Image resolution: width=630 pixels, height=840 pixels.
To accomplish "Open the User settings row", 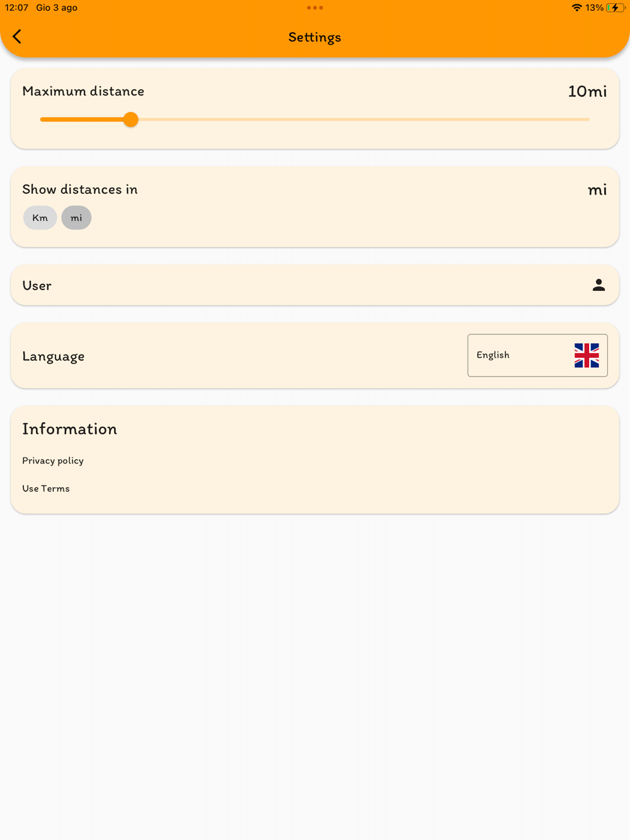I will tap(315, 285).
